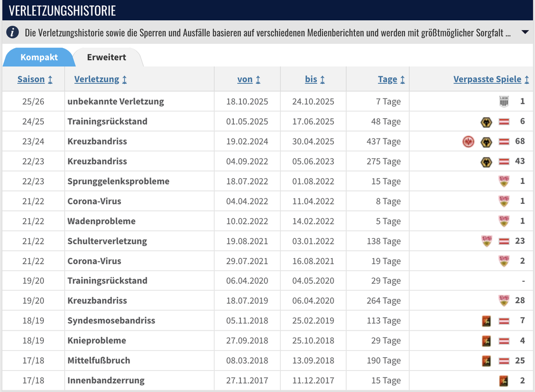The image size is (535, 392).
Task: Click the '25/26' season cell
Action: (33, 101)
